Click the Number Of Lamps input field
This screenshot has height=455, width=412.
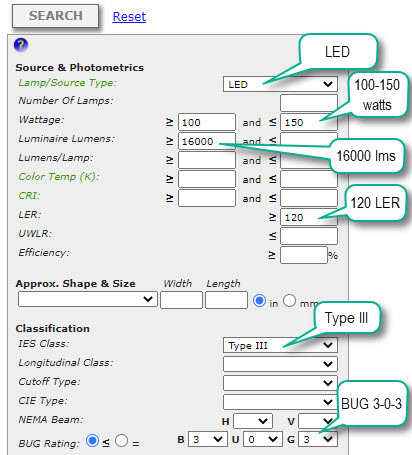pyautogui.click(x=309, y=103)
